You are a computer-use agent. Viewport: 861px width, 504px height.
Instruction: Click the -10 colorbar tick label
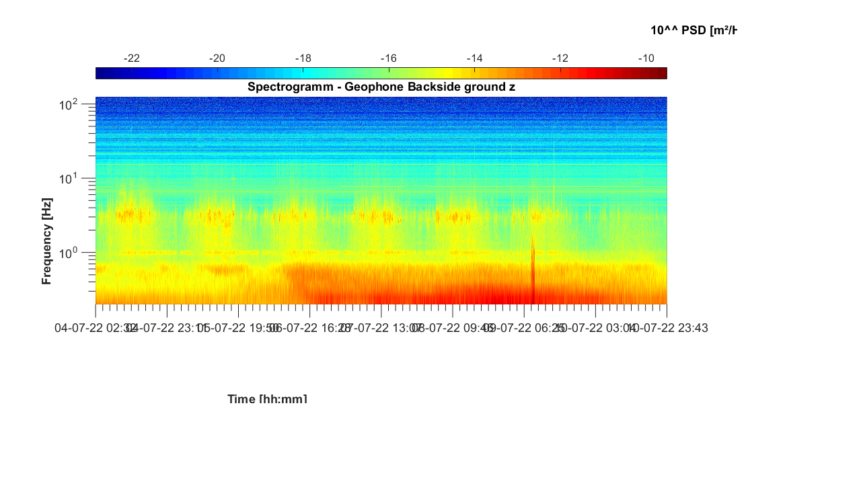[x=646, y=58]
